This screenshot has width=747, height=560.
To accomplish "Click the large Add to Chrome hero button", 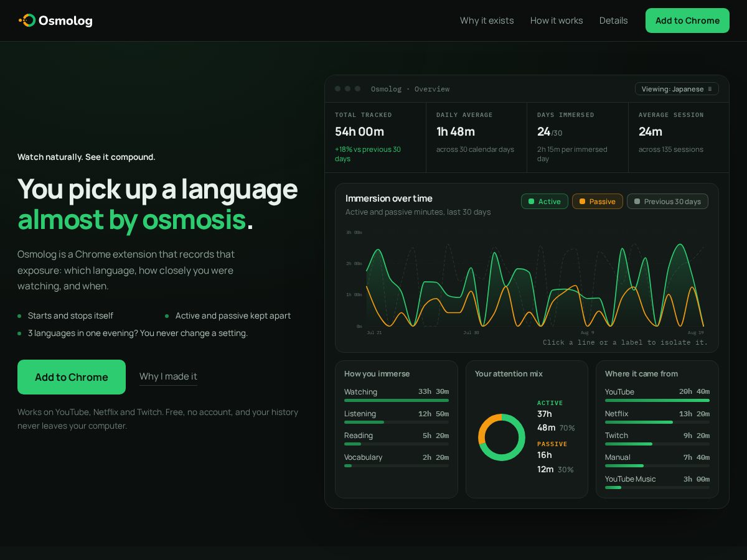I will (72, 377).
